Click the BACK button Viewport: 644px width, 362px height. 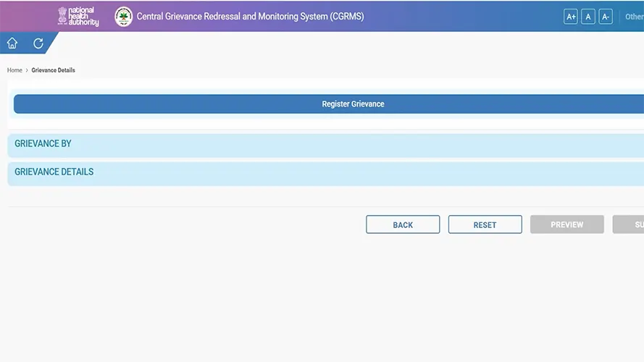click(x=403, y=224)
